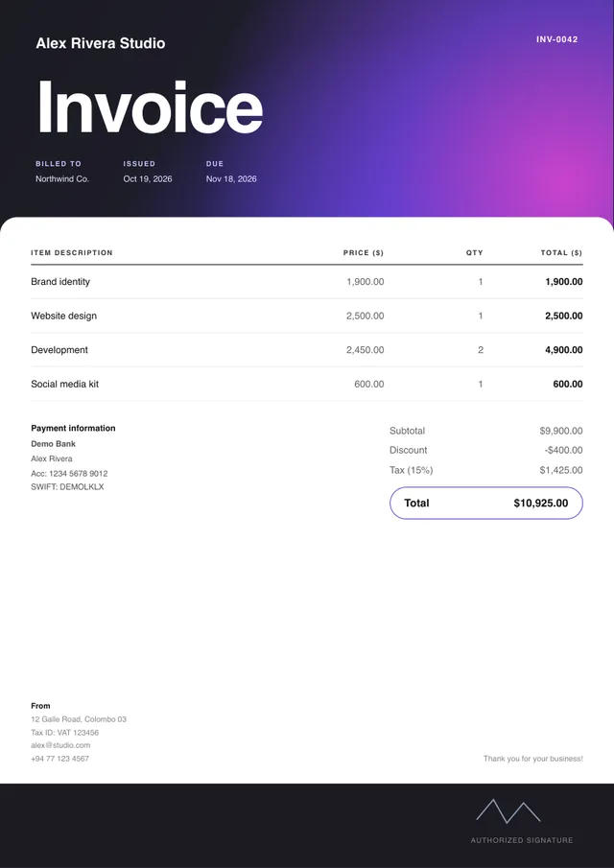Image resolution: width=614 pixels, height=868 pixels.
Task: Select the Social media kit item
Action: (x=65, y=384)
